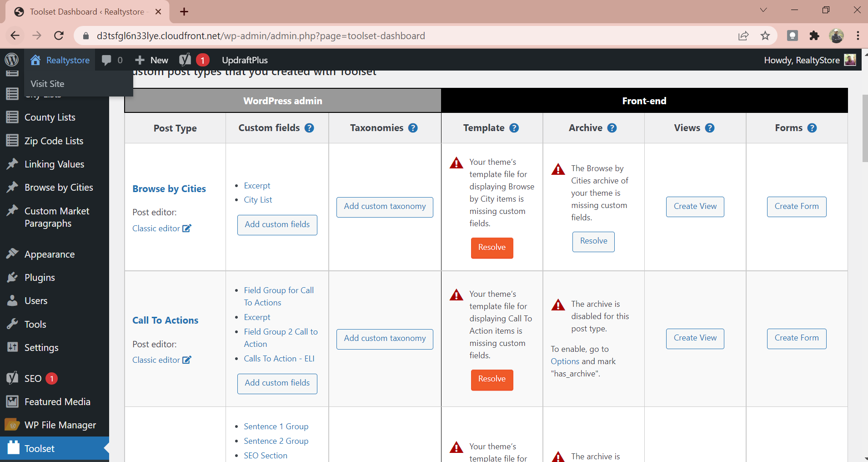868x462 pixels.
Task: Open the Appearance menu in sidebar
Action: point(49,254)
